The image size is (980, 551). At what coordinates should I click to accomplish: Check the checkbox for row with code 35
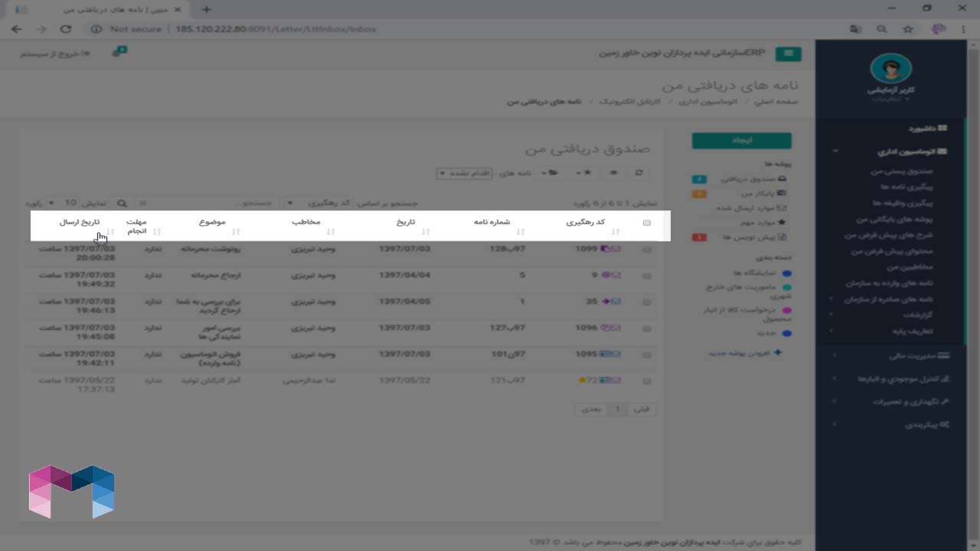click(647, 302)
